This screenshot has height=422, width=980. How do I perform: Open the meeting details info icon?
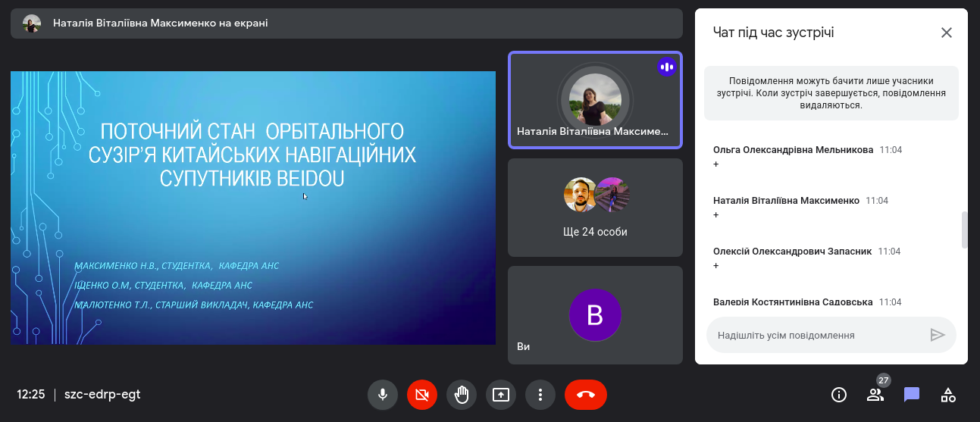pyautogui.click(x=839, y=395)
